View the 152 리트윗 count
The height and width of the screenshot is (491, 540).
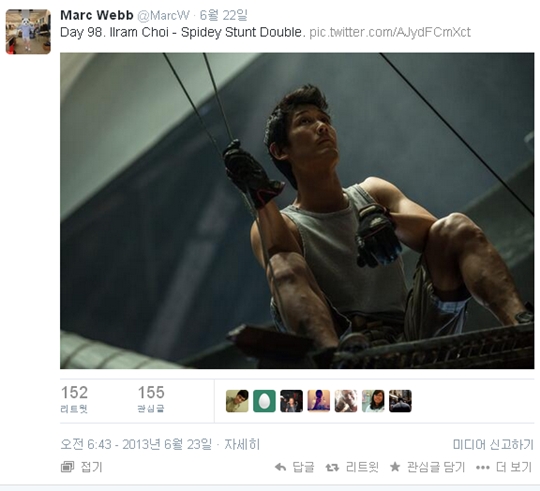[x=74, y=399]
